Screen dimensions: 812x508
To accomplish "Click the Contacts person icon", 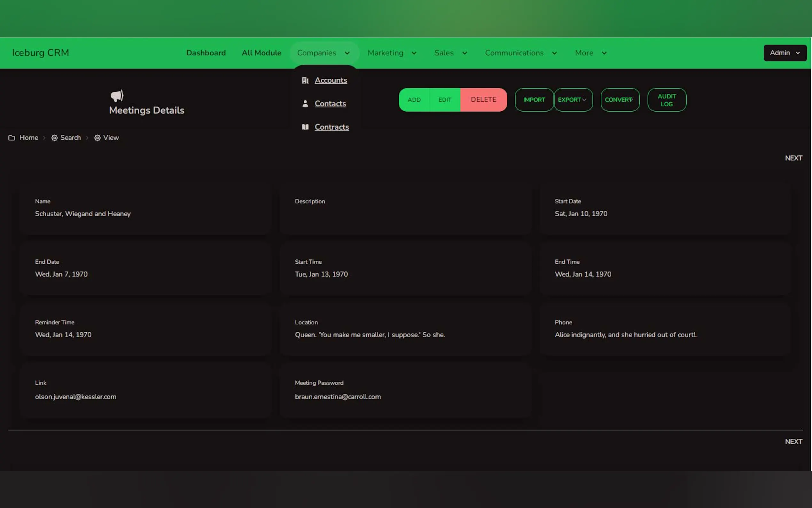I will coord(305,104).
